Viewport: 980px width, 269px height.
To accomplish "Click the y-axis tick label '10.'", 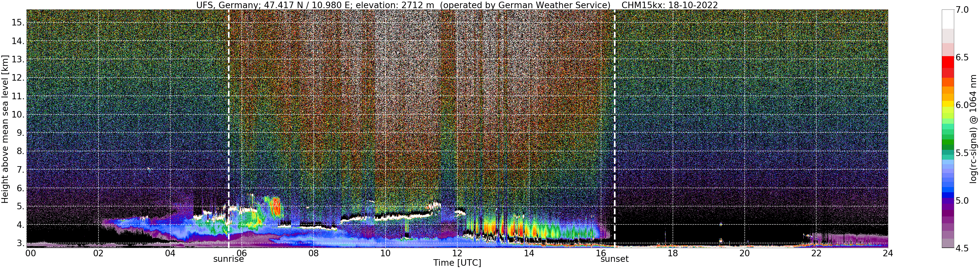I will tap(18, 115).
